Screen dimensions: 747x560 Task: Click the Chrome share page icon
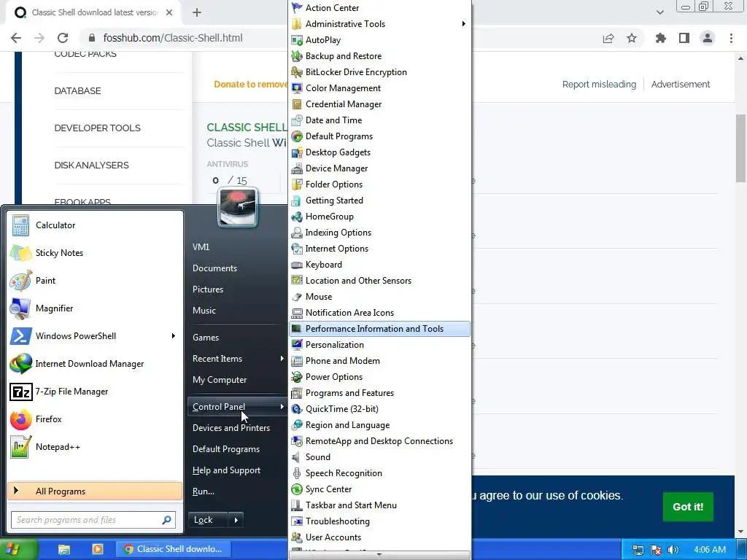(x=608, y=38)
